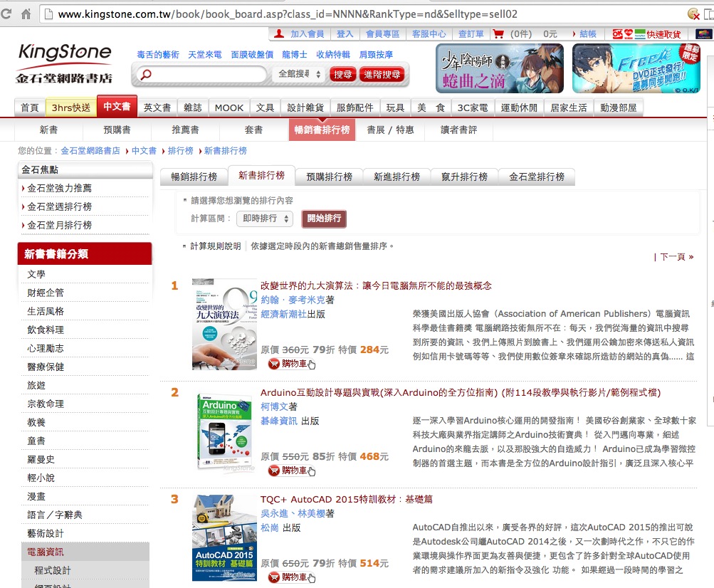714x588 pixels.
Task: Select the 漫畫 category in the sidebar
Action: point(36,496)
